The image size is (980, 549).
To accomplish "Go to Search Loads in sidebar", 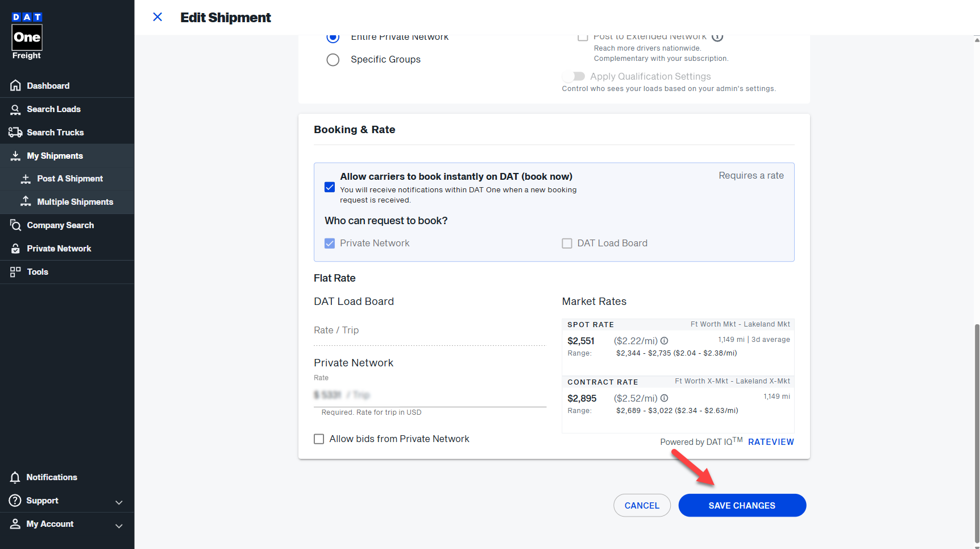I will 53,109.
